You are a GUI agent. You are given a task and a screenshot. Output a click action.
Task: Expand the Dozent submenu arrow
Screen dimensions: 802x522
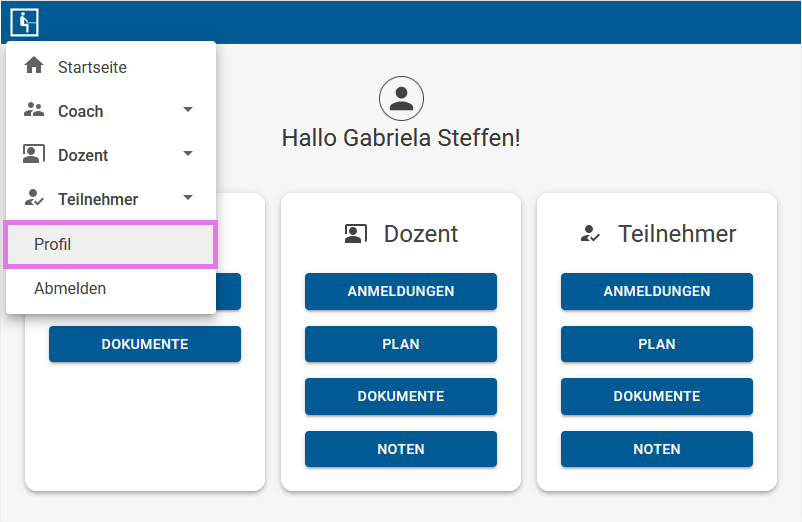188,153
